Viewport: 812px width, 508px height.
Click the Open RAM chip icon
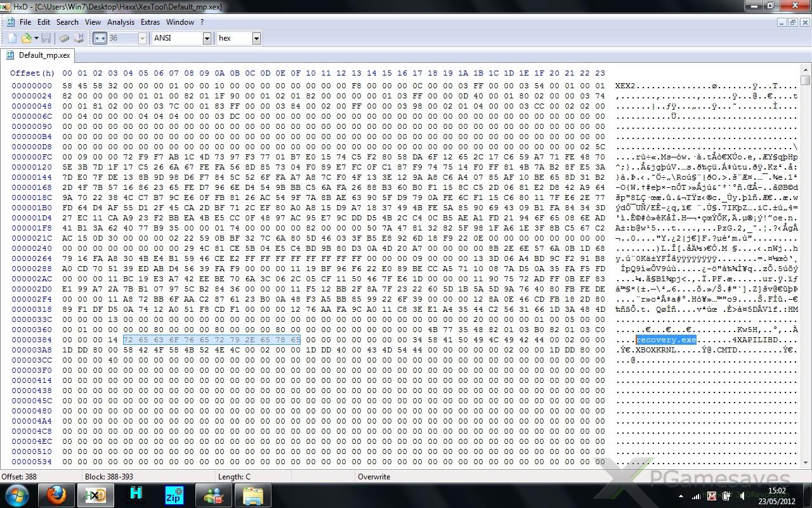65,38
